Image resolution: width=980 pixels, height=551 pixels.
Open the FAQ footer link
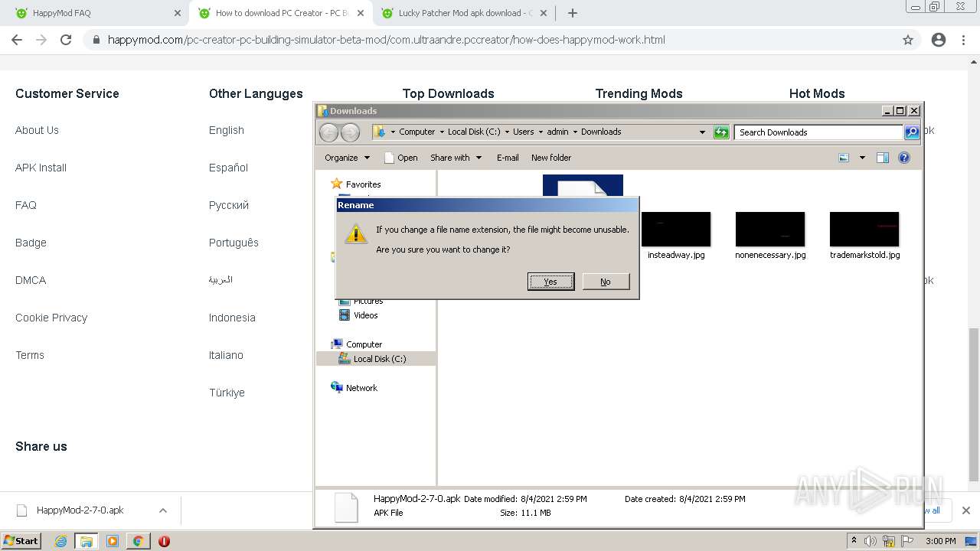click(x=26, y=205)
